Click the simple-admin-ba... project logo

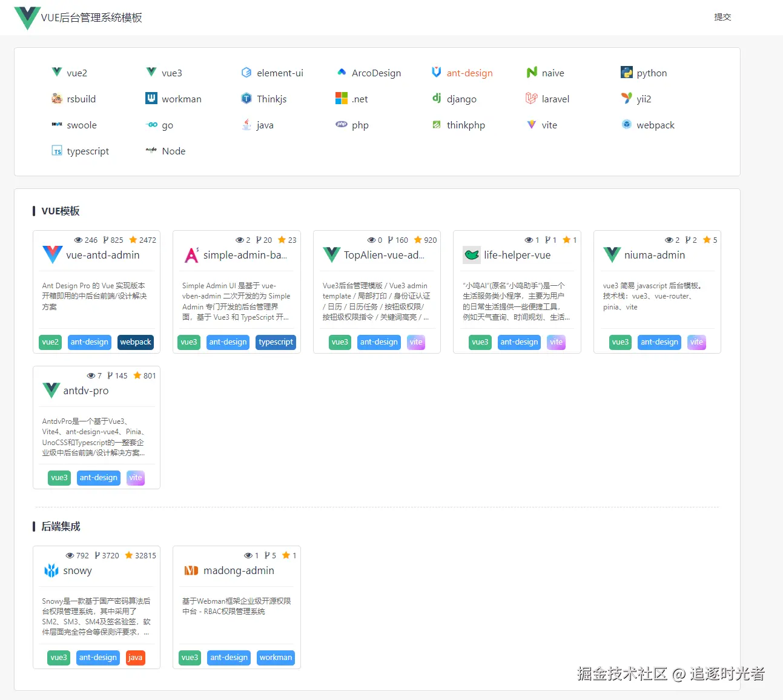click(191, 255)
